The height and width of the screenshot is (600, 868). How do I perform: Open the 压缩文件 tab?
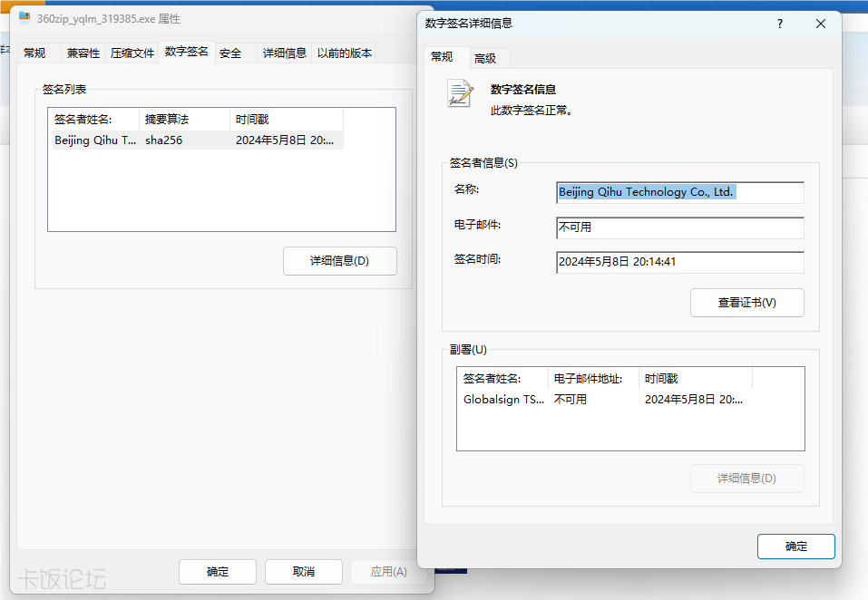coord(132,53)
